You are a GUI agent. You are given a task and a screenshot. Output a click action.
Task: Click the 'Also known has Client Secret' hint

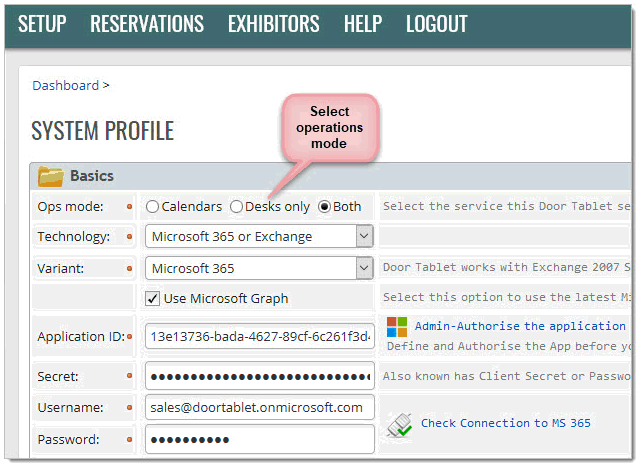pyautogui.click(x=507, y=376)
